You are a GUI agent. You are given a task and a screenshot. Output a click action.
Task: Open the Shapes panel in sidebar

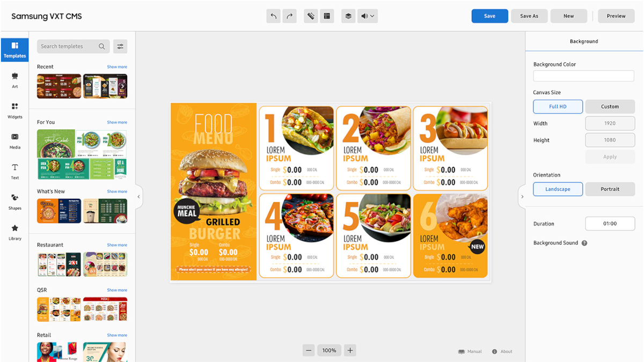[14, 202]
